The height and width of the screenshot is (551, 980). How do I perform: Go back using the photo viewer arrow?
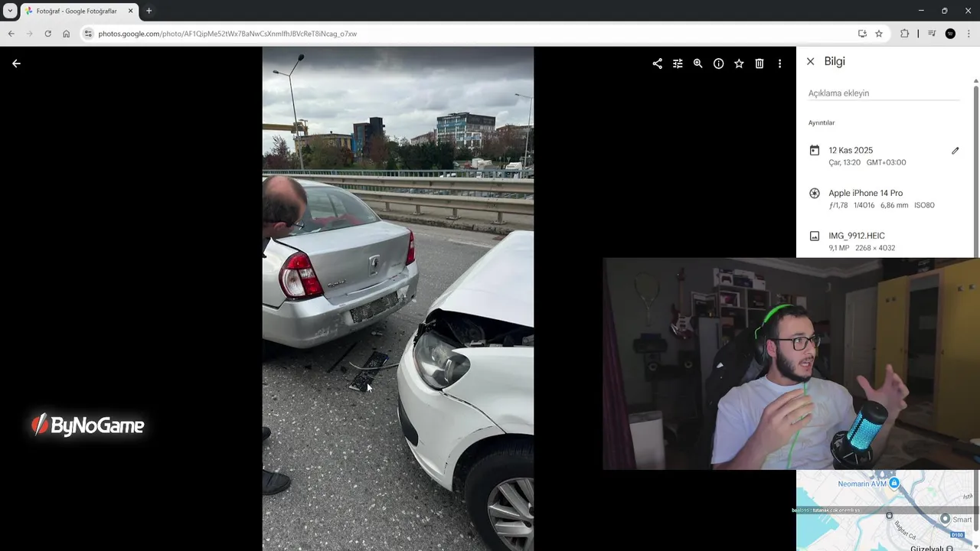tap(16, 64)
